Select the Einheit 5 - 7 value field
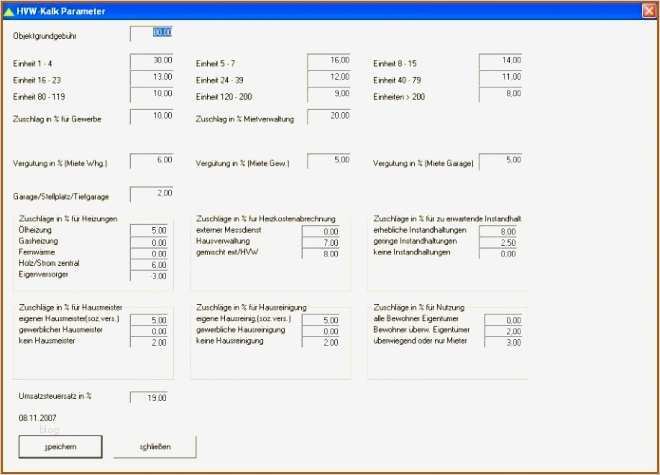The width and height of the screenshot is (660, 475). pos(329,61)
